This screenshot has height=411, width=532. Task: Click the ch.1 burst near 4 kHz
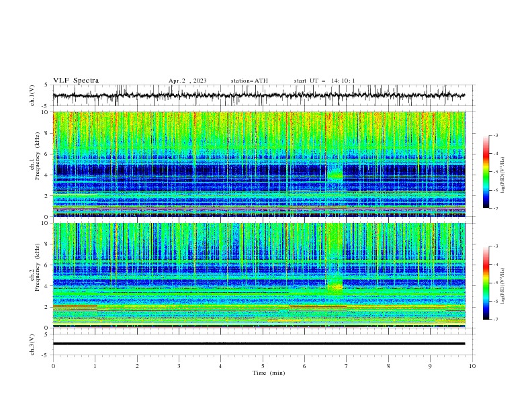tap(336, 175)
